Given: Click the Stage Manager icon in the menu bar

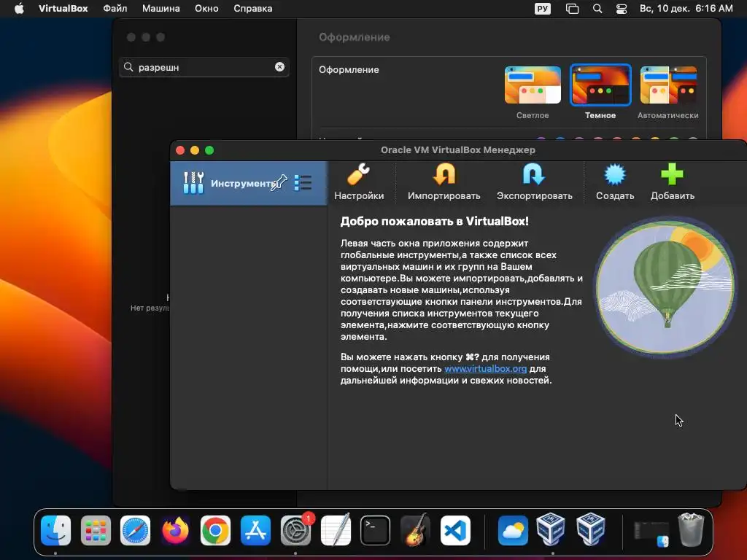Looking at the screenshot, I should click(572, 9).
